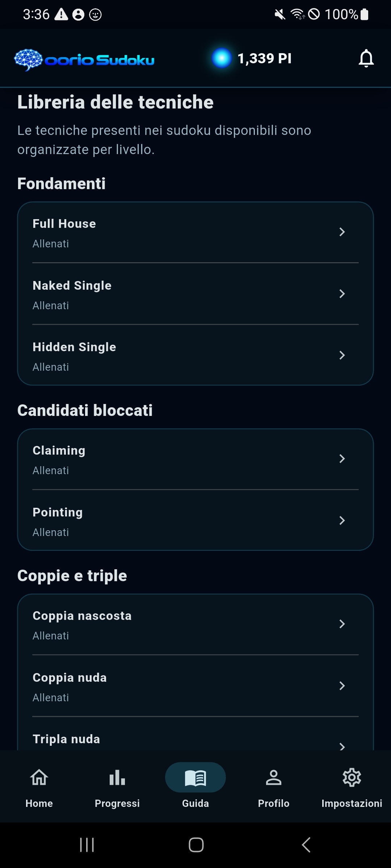391x868 pixels.
Task: Expand the Hidden Single chevron
Action: pyautogui.click(x=342, y=355)
